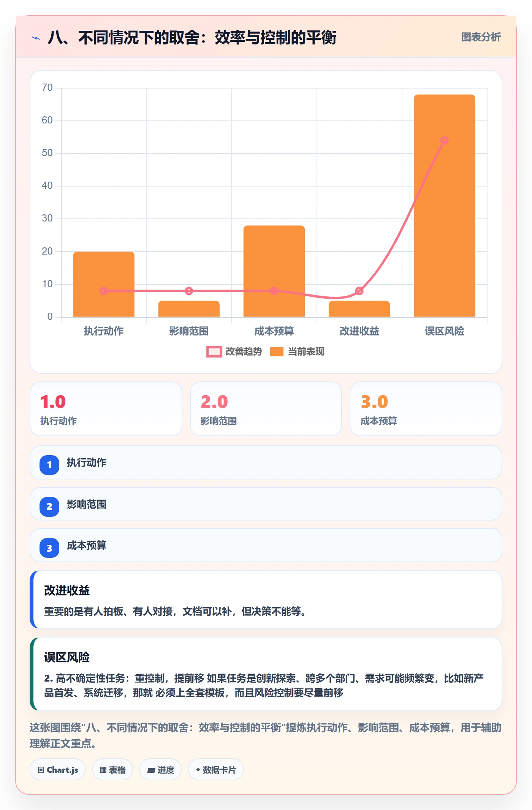The image size is (532, 810).
Task: Click the 误区风险 orange bar
Action: pos(444,206)
